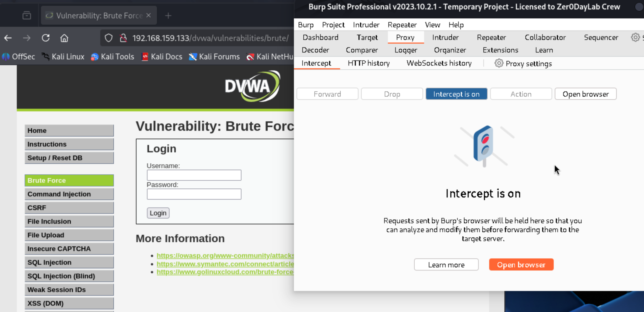Image resolution: width=644 pixels, height=312 pixels.
Task: Open the Kali Tools bookmark
Action: pyautogui.click(x=112, y=56)
